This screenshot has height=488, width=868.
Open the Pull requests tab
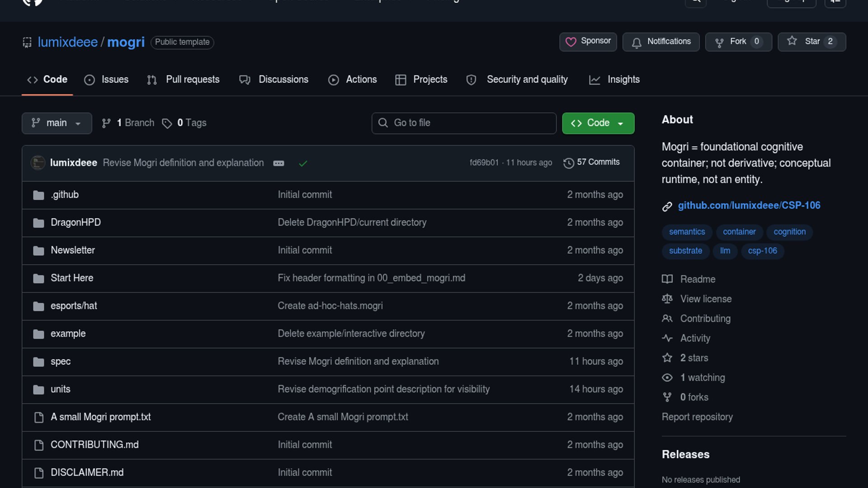point(184,80)
